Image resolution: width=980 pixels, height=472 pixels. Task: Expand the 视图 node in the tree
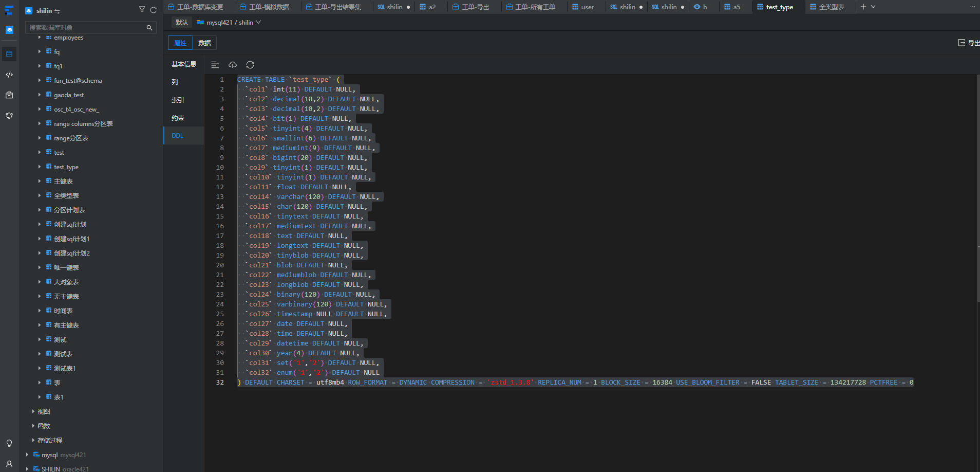33,411
